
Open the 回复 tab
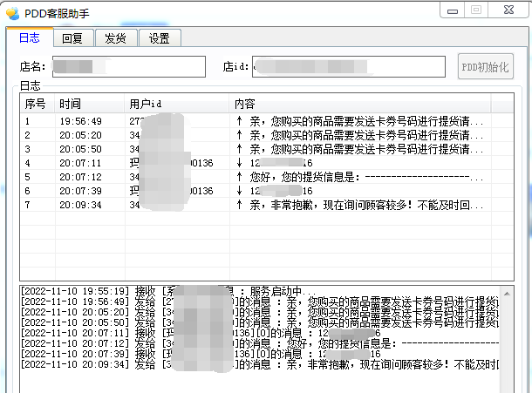click(x=72, y=38)
